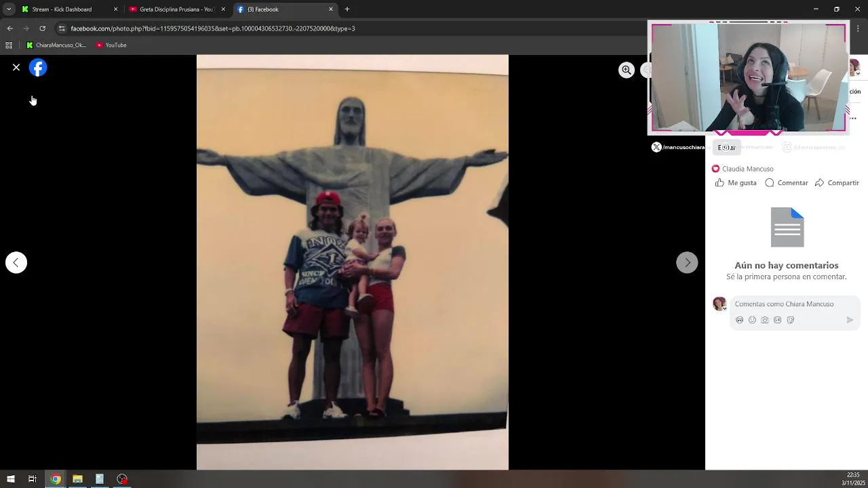Open Facebook home via the logo icon

[x=38, y=68]
